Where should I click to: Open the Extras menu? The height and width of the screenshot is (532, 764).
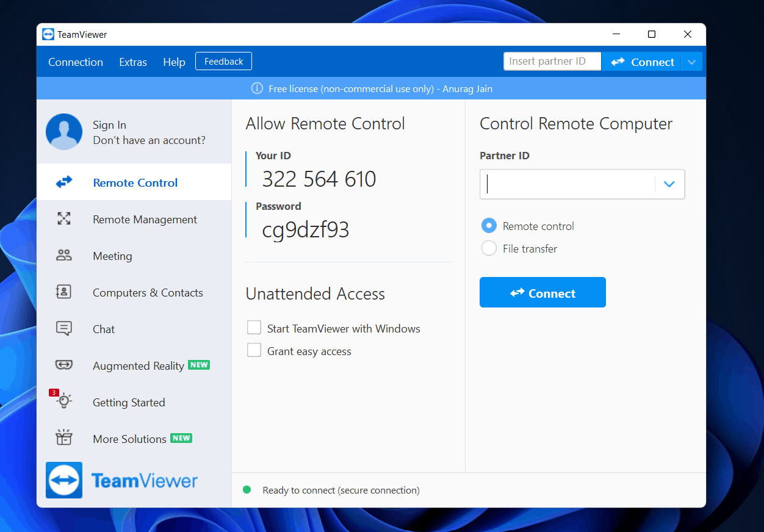pyautogui.click(x=133, y=62)
